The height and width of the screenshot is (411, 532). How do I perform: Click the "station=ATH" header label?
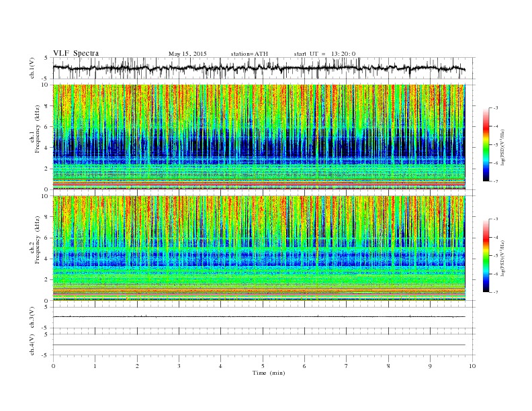pos(249,54)
